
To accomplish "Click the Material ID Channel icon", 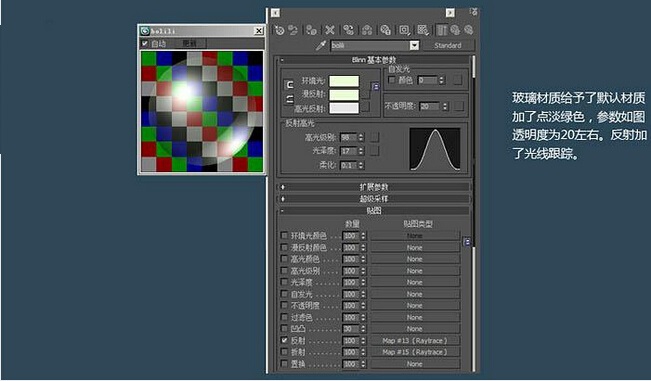I will 404,30.
